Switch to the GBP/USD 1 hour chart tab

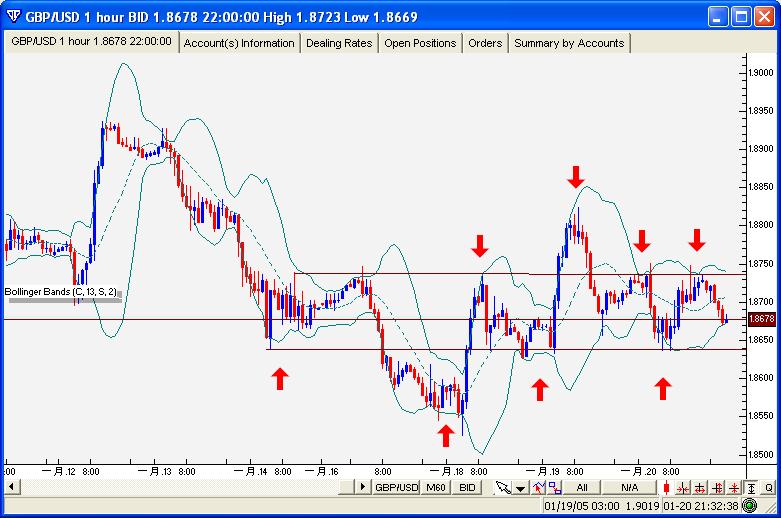[x=91, y=41]
